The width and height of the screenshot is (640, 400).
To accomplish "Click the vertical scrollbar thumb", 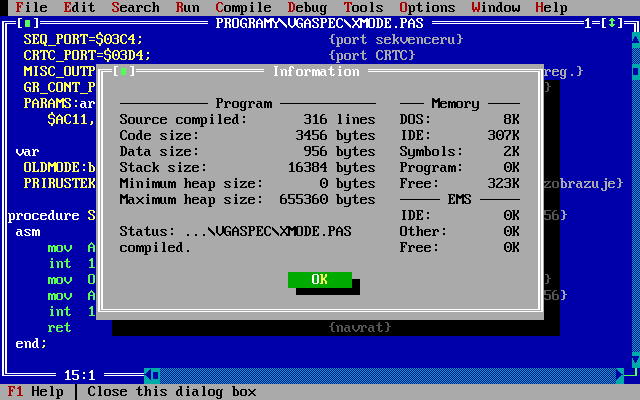I will (636, 71).
